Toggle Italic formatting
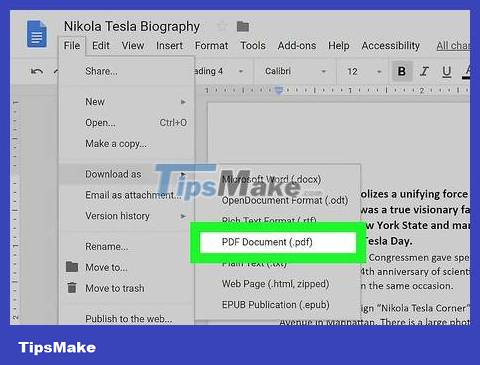The width and height of the screenshot is (480, 365). 424,71
